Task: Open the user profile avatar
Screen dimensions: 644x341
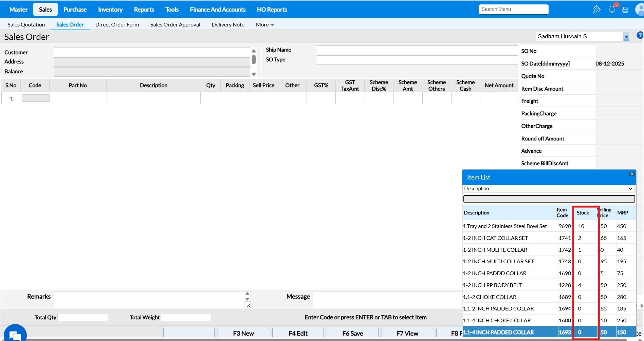Action: pyautogui.click(x=640, y=10)
